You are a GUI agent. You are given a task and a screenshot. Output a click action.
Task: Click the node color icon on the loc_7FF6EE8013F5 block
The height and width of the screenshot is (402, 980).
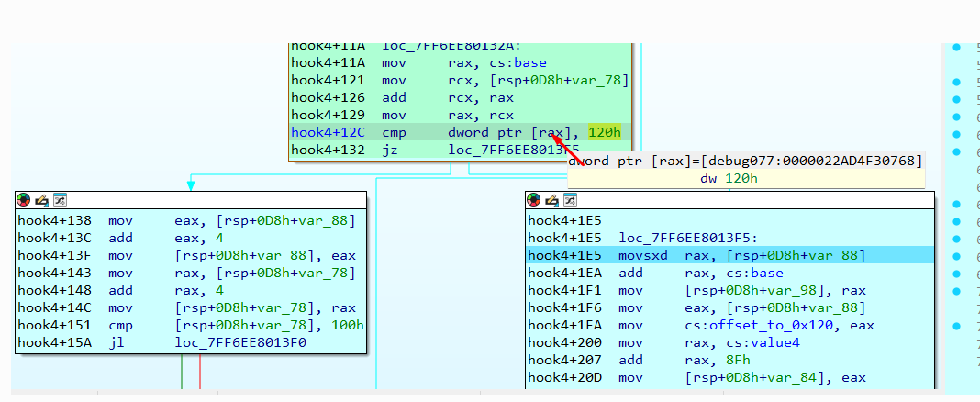coord(534,200)
